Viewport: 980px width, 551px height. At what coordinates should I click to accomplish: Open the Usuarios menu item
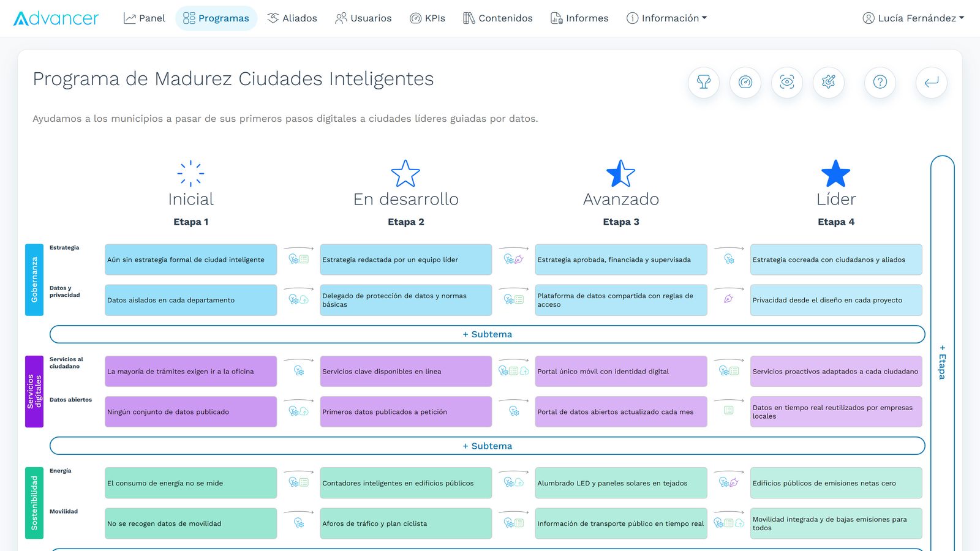pos(363,18)
